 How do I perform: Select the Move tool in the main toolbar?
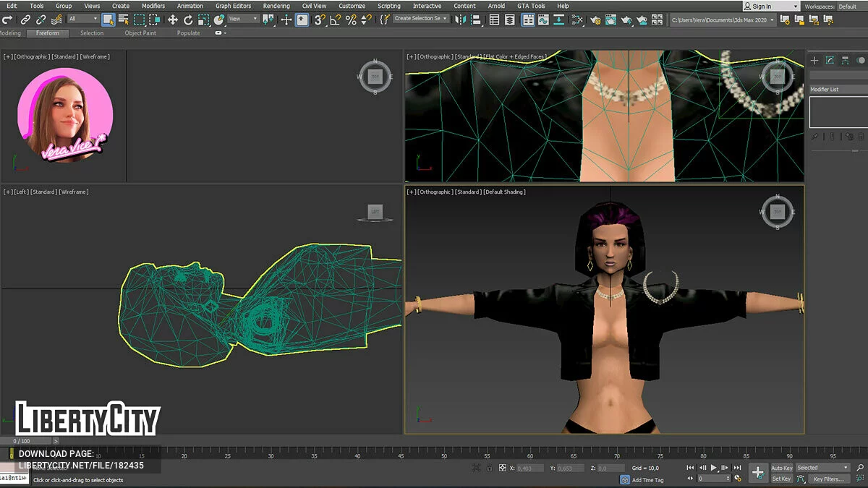click(x=173, y=20)
